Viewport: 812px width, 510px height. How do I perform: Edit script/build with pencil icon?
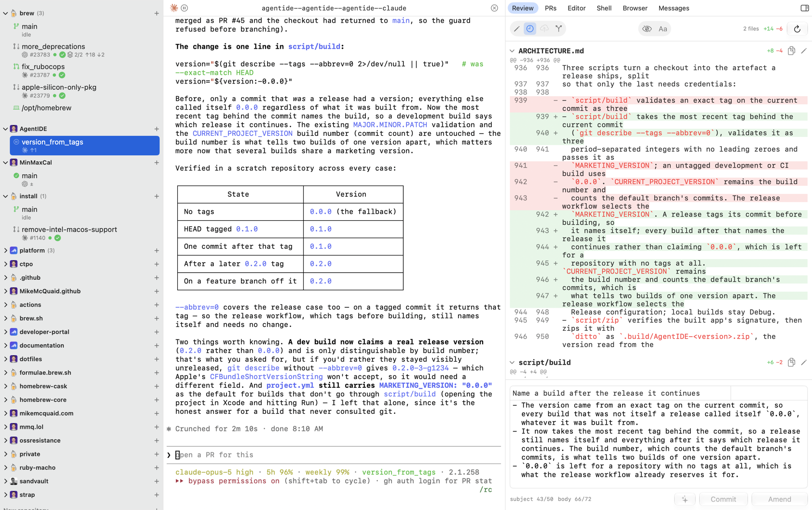tap(804, 362)
